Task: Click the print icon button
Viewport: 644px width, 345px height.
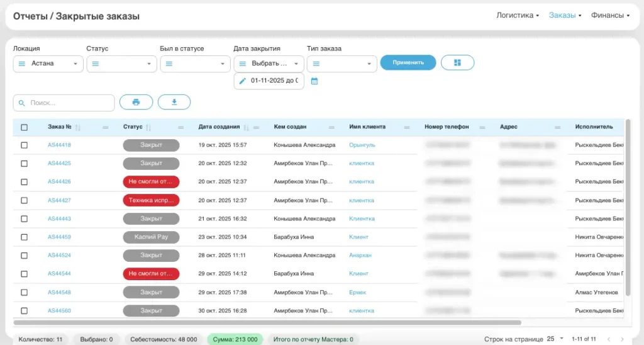Action: 136,102
